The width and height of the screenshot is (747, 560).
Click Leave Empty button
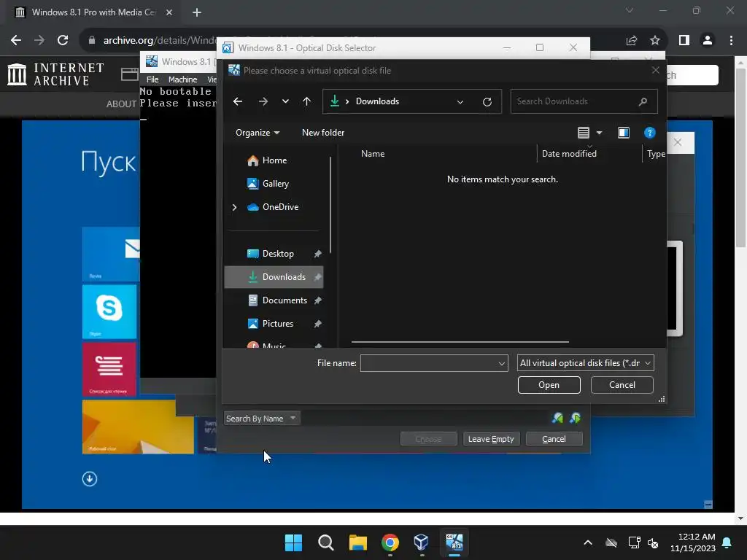click(491, 439)
